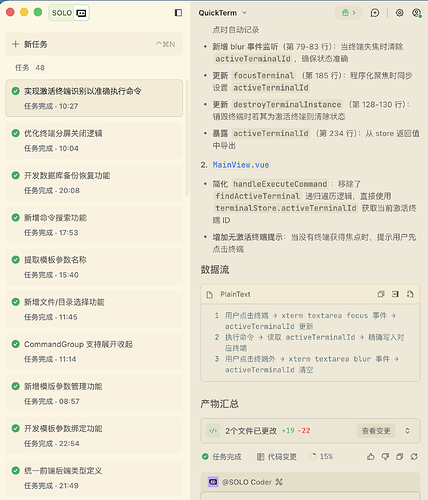428x500 pixels.
Task: Click the focusTerminal code tag
Action: tap(263, 76)
